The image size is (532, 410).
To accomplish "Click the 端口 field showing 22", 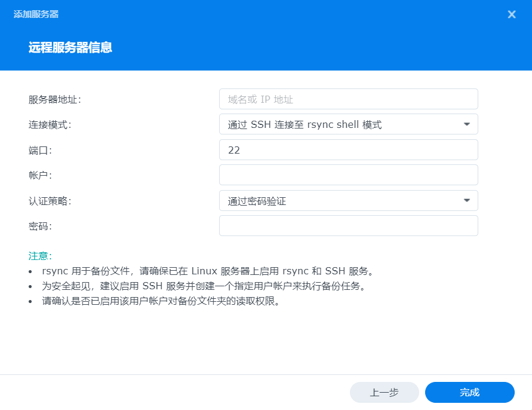I will [349, 150].
